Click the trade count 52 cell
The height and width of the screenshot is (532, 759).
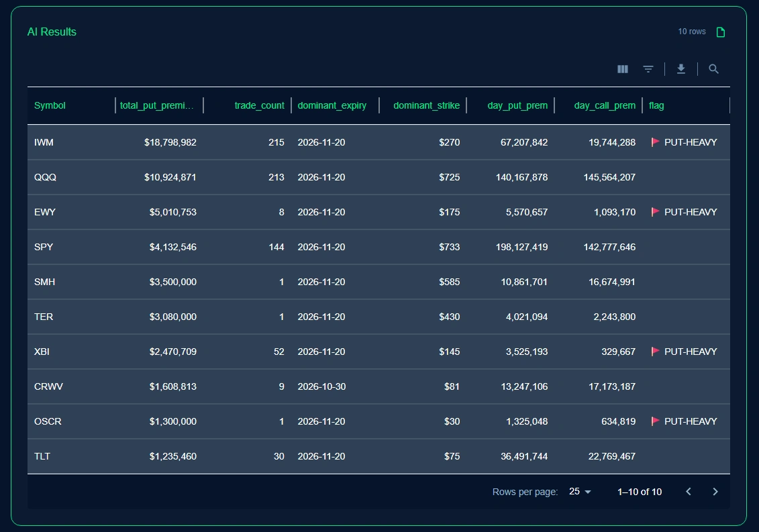click(279, 352)
